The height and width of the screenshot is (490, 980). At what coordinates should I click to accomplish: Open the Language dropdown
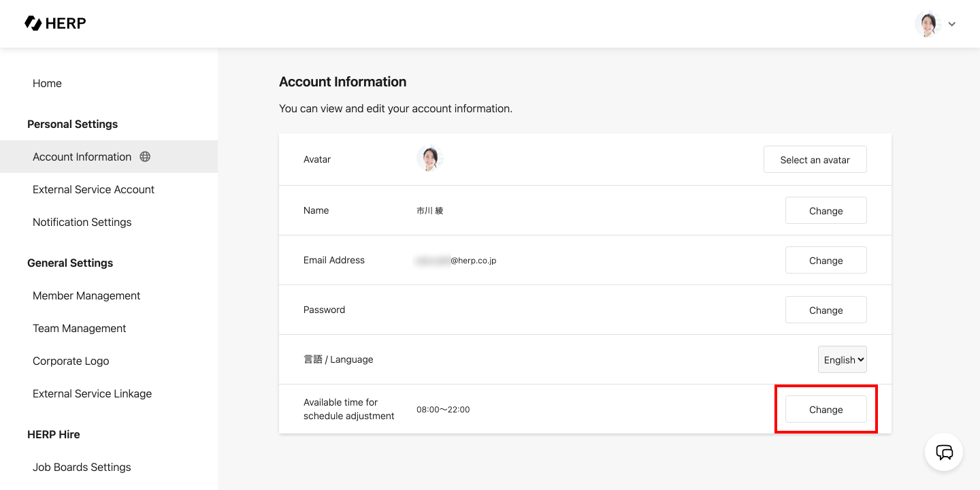point(842,359)
